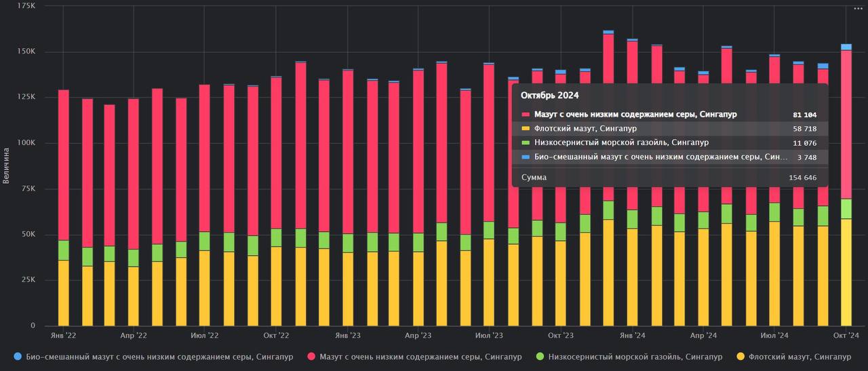This screenshot has width=868, height=371.
Task: Click the yellow segment of the Июл '24 bar
Action: (x=774, y=273)
